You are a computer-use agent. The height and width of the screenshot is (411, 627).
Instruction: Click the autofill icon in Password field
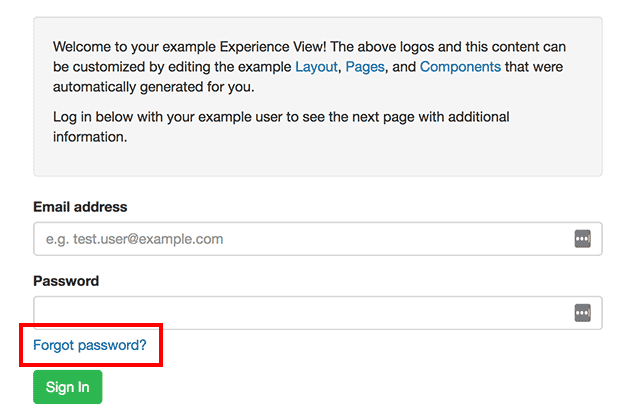[x=583, y=313]
